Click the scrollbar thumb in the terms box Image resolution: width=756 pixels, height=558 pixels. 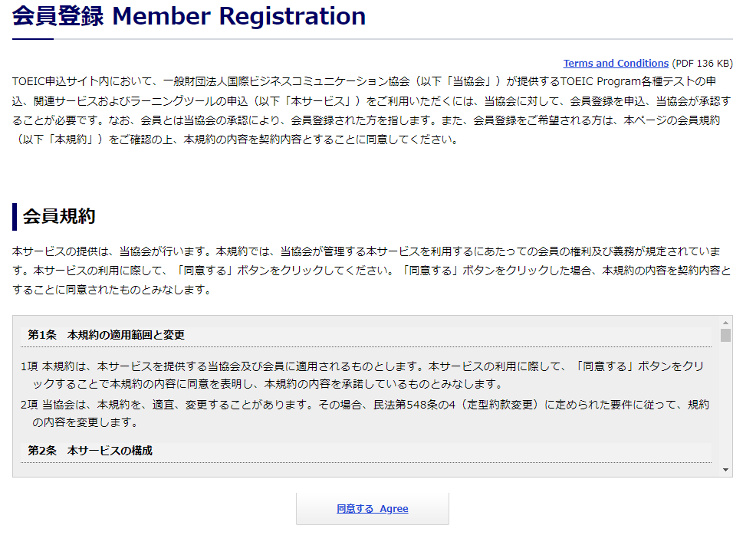coord(725,335)
